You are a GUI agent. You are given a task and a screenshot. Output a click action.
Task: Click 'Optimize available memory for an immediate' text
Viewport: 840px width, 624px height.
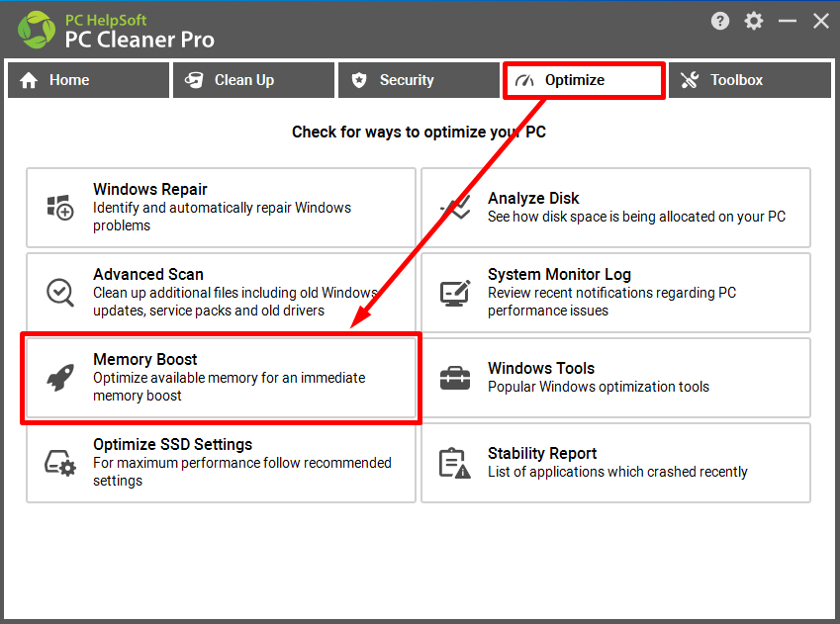230,378
